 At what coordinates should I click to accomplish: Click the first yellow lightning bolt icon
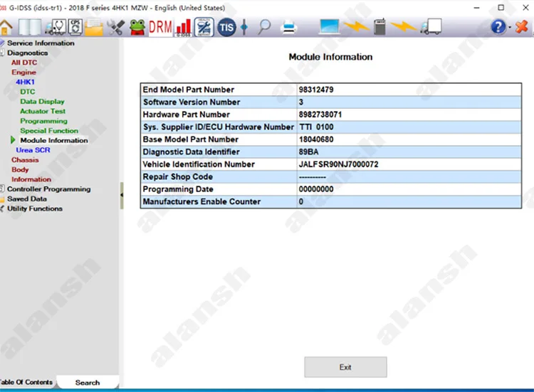tap(355, 26)
